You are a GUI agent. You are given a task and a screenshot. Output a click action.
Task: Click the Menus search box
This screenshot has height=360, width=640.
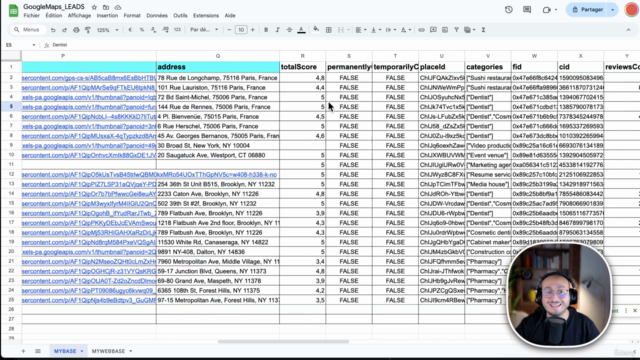[x=27, y=30]
